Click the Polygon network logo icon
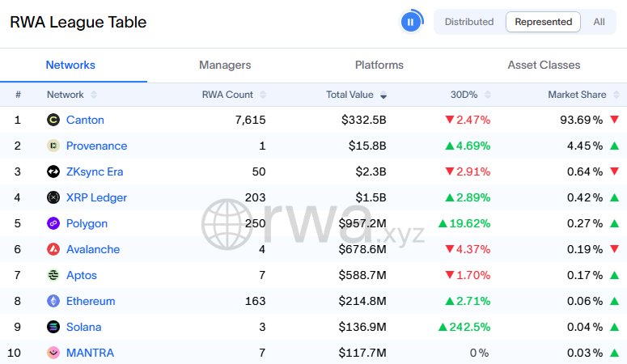627x364 pixels. tap(53, 223)
